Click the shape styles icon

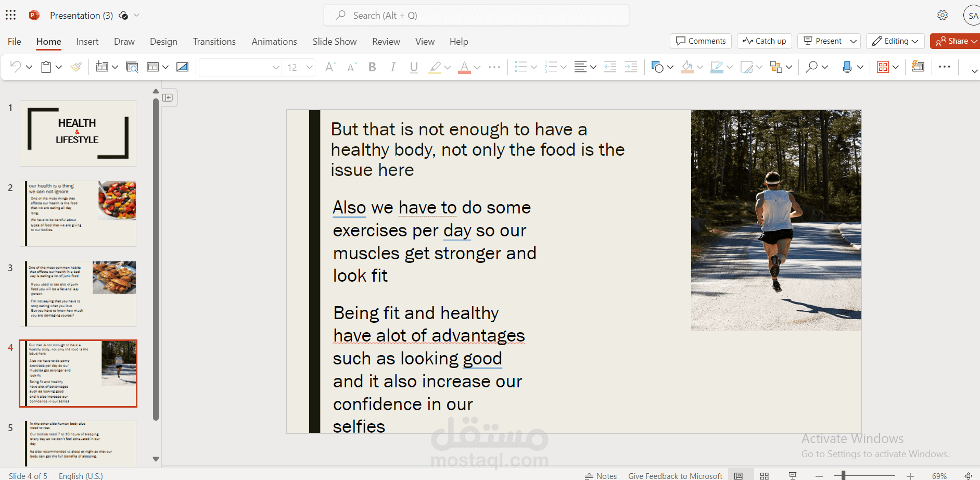tap(747, 67)
